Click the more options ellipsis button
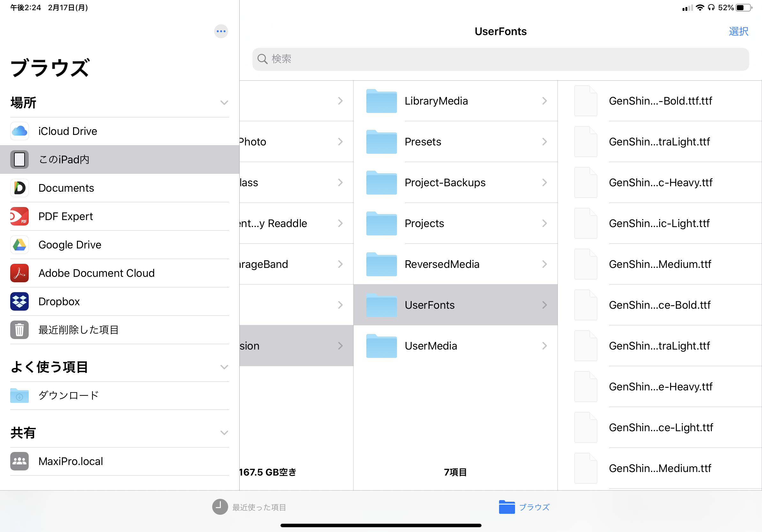Screen dimensions: 762x532 tap(221, 32)
